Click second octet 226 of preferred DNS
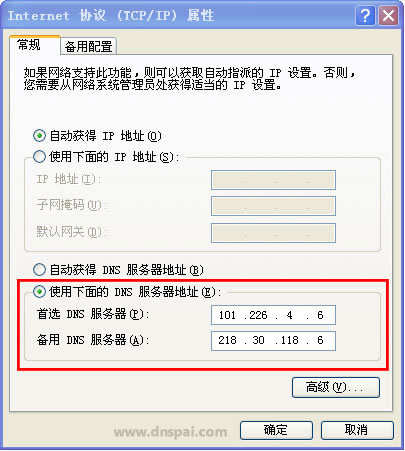405x451 pixels. click(x=258, y=315)
